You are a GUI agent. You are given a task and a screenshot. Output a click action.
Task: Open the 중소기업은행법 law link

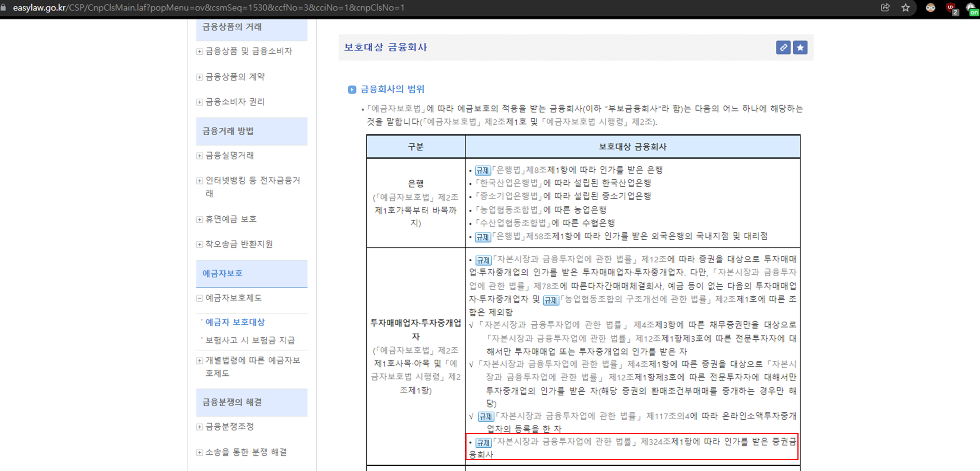tap(509, 196)
